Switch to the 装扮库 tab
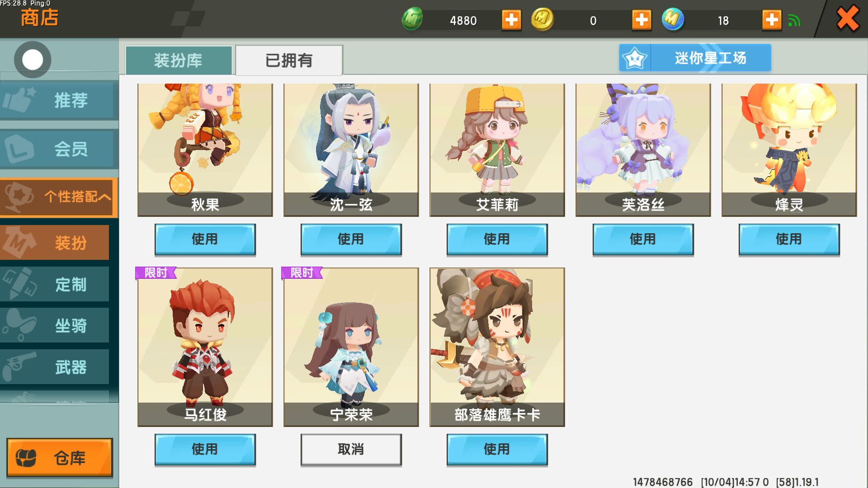The width and height of the screenshot is (868, 488). tap(179, 60)
